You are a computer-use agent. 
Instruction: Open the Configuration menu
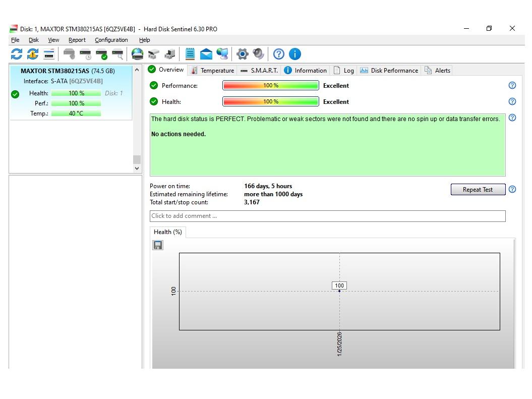pos(111,40)
